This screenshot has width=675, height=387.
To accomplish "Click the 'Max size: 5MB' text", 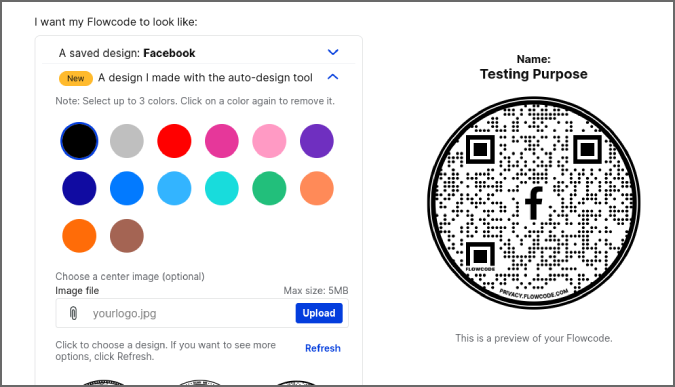I will click(x=316, y=291).
